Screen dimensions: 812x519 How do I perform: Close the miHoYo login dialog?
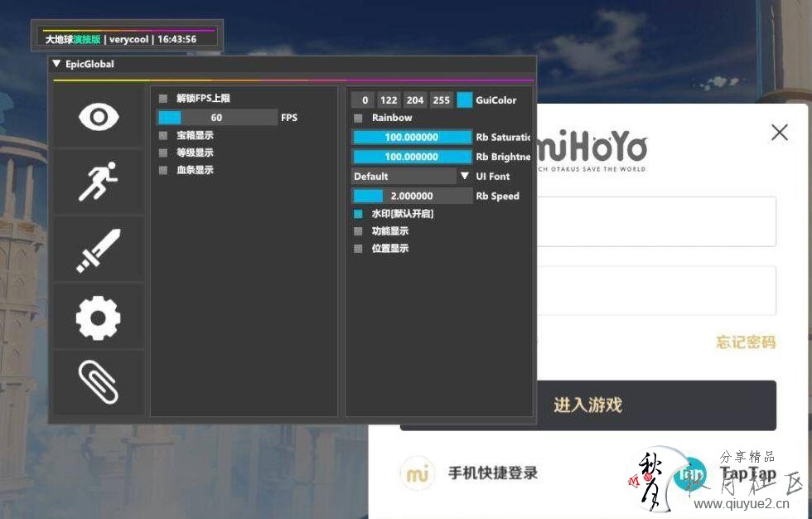pos(780,133)
